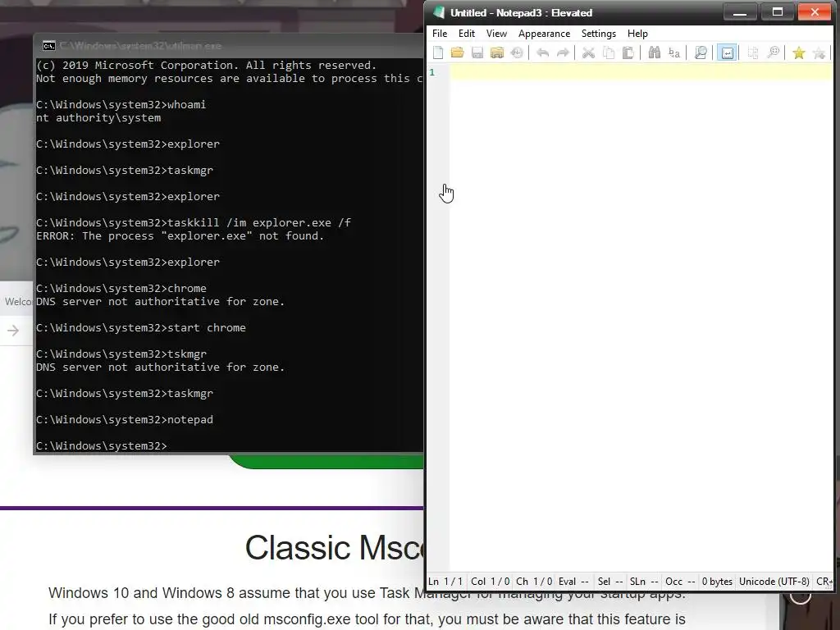Open Favorites with the yellow star icon

(x=799, y=52)
